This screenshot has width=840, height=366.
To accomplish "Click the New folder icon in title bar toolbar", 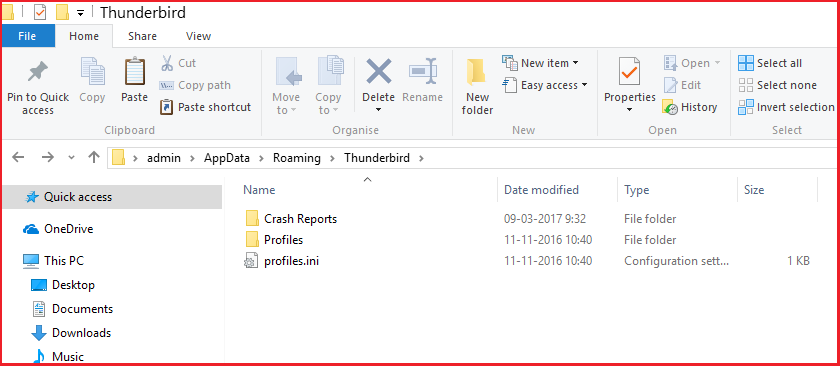I will click(x=63, y=11).
